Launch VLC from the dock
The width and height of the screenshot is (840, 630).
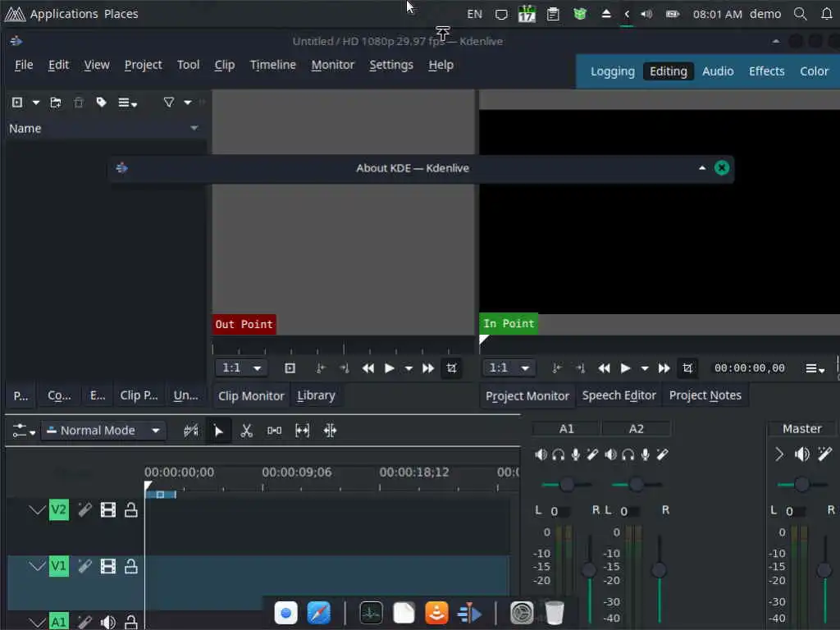pos(436,613)
